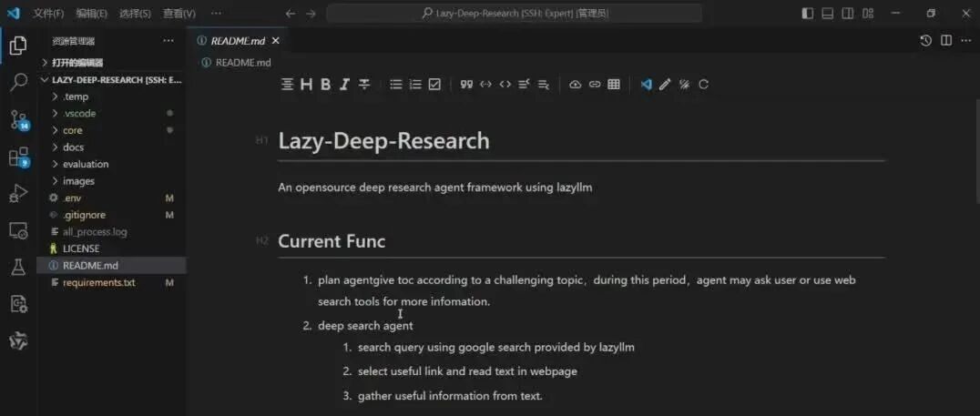This screenshot has height=416, width=980.
Task: Open timeline history icon in editor title
Action: coord(926,41)
